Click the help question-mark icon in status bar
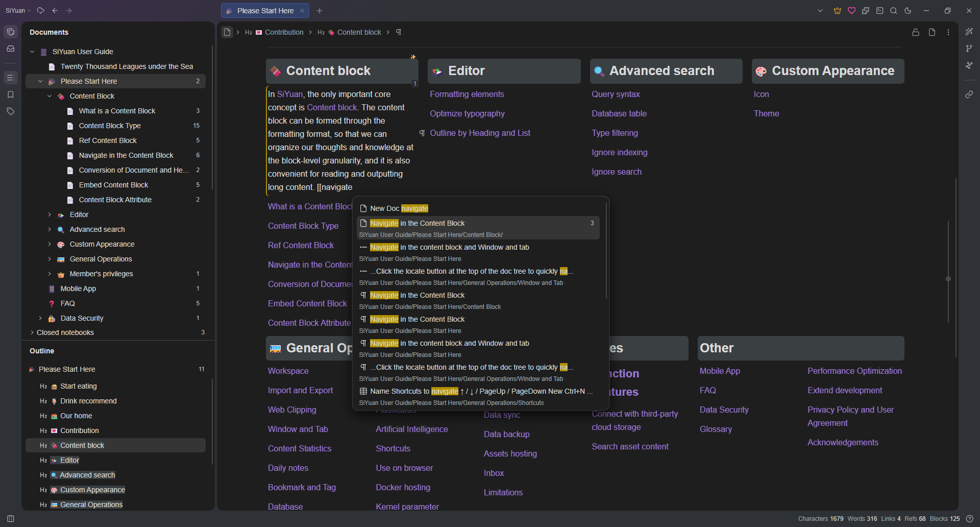 (970, 519)
